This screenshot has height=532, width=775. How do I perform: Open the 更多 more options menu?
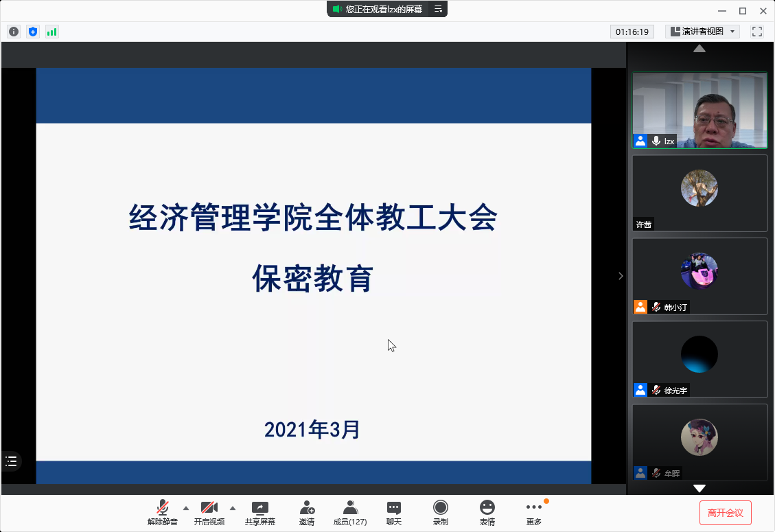coord(533,512)
